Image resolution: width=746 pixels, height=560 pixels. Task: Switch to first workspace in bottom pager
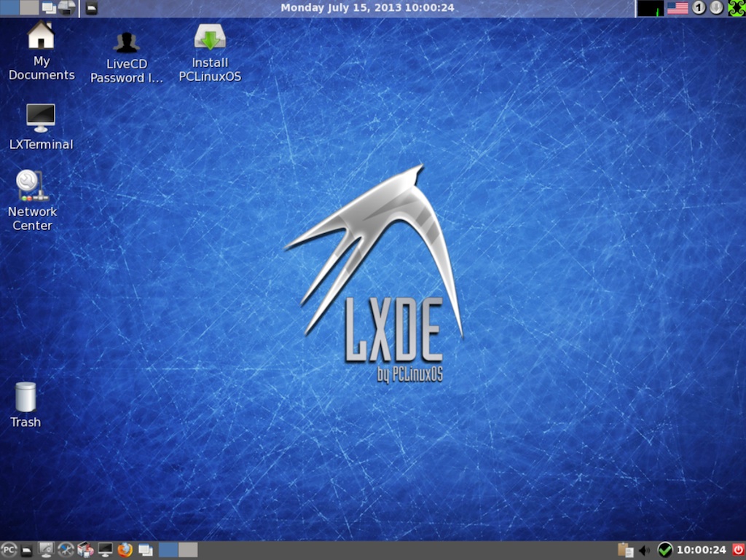pyautogui.click(x=168, y=550)
